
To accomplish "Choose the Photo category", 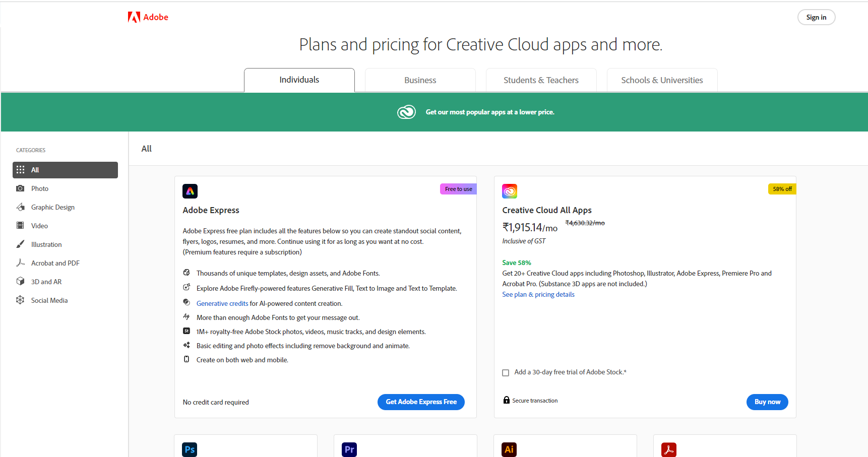I will coord(40,188).
